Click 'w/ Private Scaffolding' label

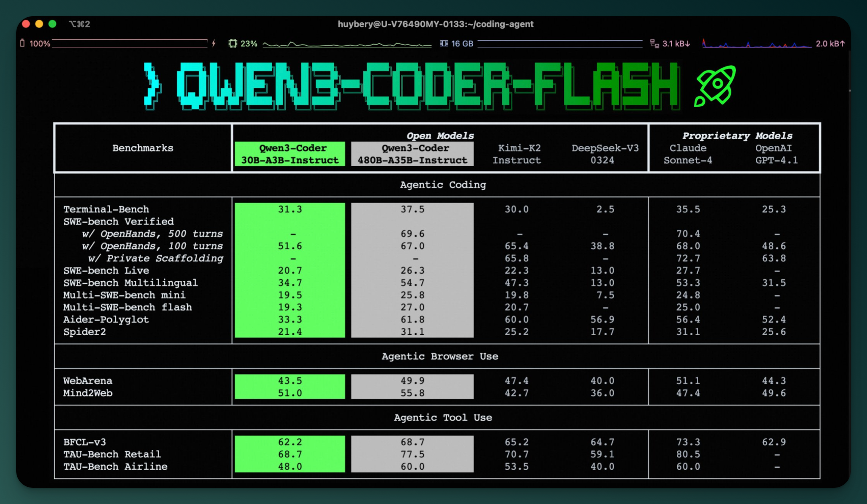(156, 258)
